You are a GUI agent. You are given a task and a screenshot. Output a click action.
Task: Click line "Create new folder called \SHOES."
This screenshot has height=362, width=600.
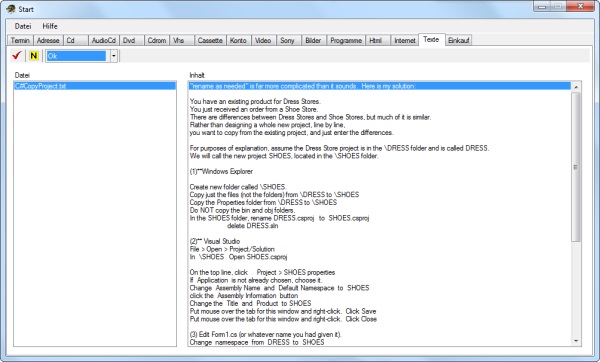coord(238,187)
